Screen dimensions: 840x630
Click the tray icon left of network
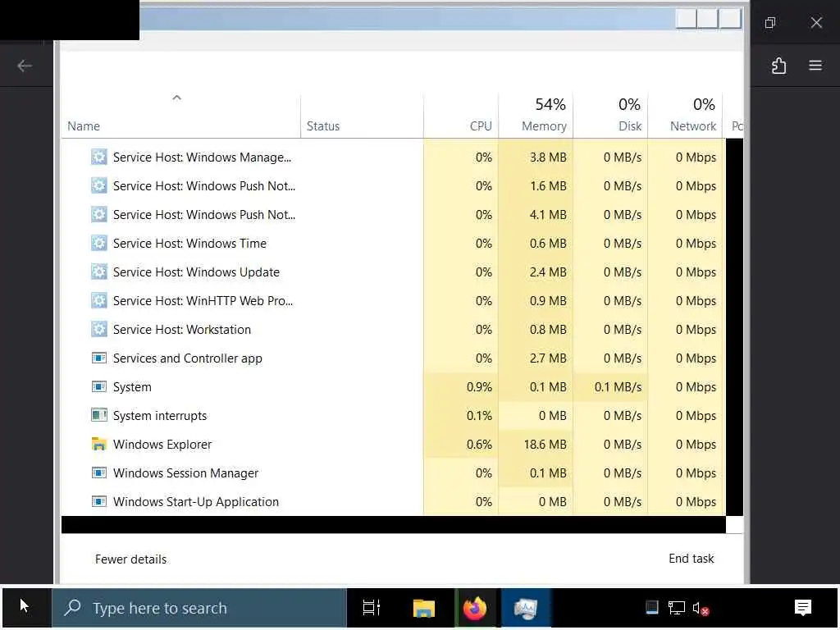click(x=652, y=607)
